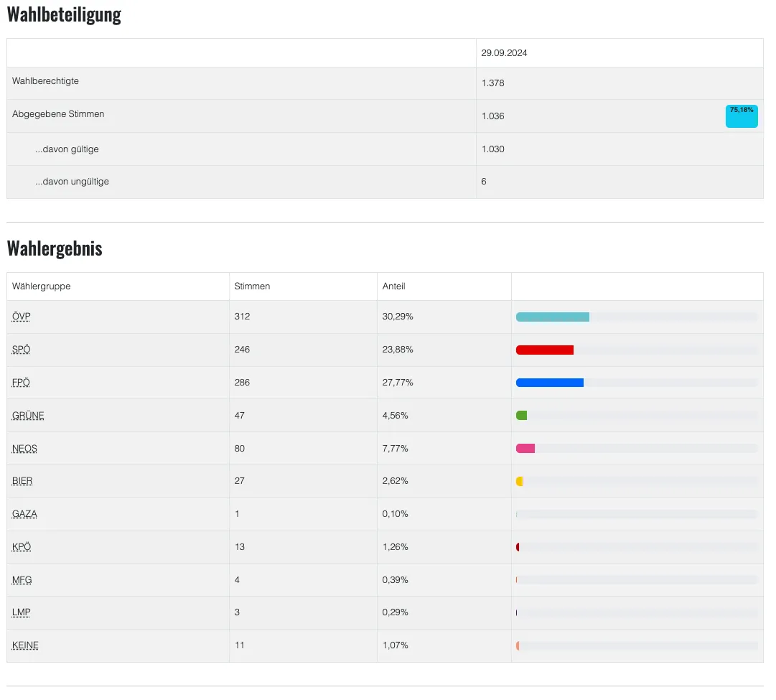Click the ÖVP share 30,29%

(x=398, y=317)
